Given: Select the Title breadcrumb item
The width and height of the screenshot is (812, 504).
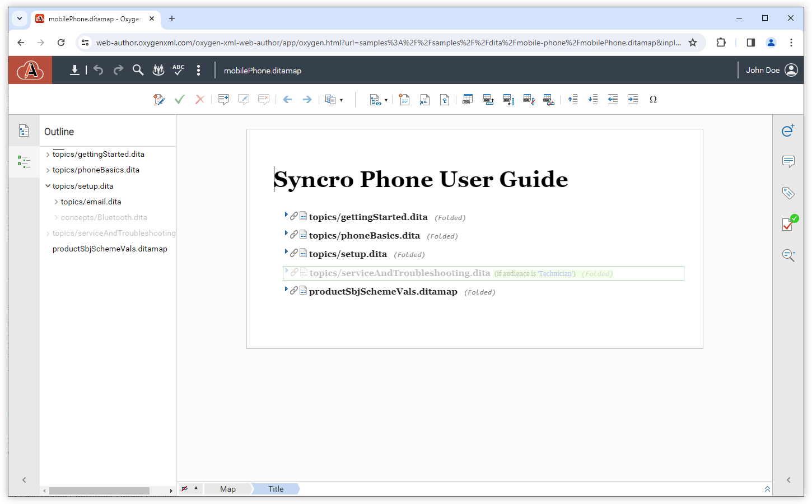Looking at the screenshot, I should [276, 489].
